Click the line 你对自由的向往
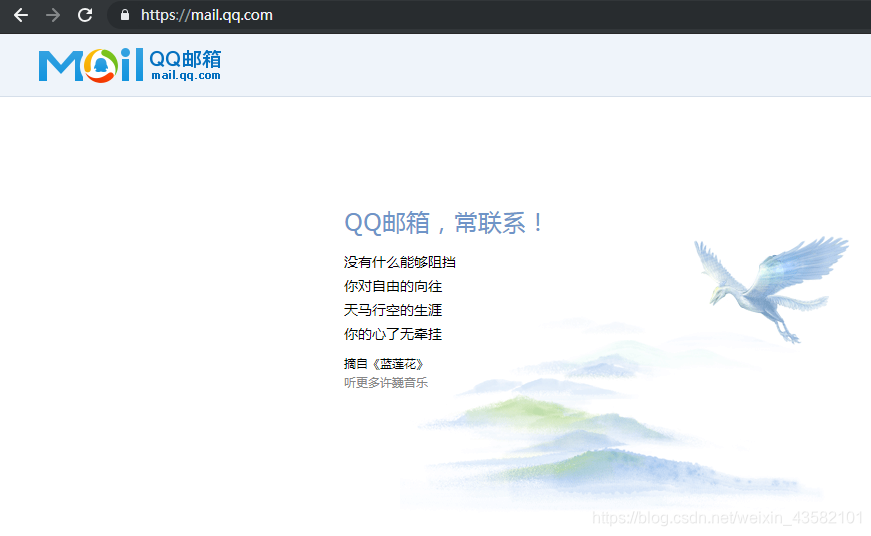Image resolution: width=871 pixels, height=536 pixels. [x=393, y=286]
